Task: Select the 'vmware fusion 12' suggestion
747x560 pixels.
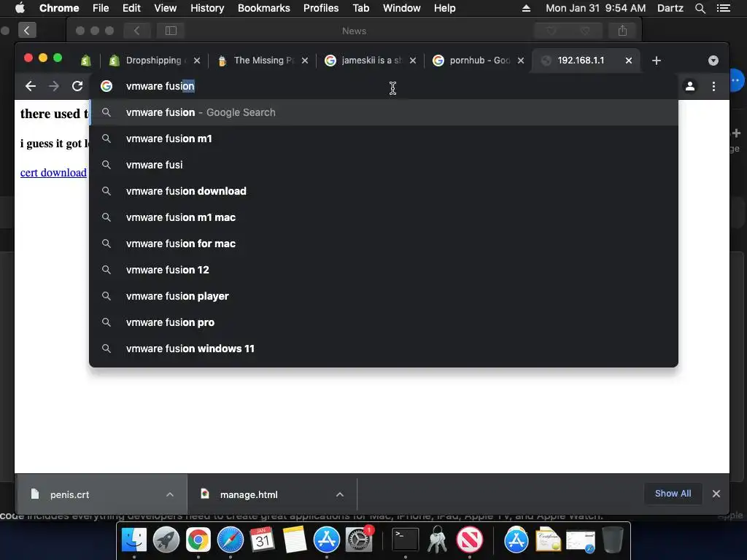Action: 384,270
